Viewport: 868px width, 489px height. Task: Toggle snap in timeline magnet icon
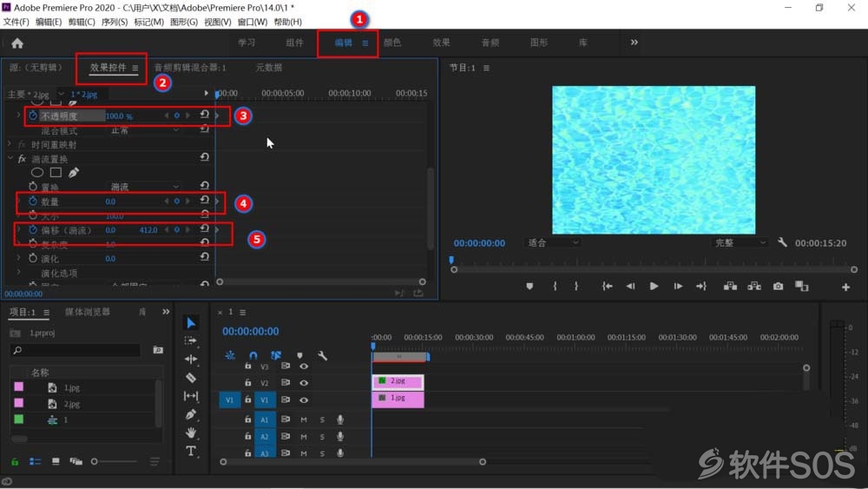pos(253,355)
